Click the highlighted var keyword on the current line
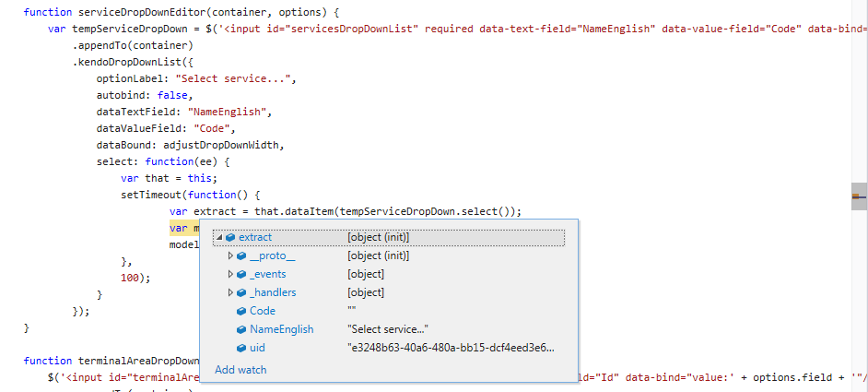868x392 pixels. point(177,228)
